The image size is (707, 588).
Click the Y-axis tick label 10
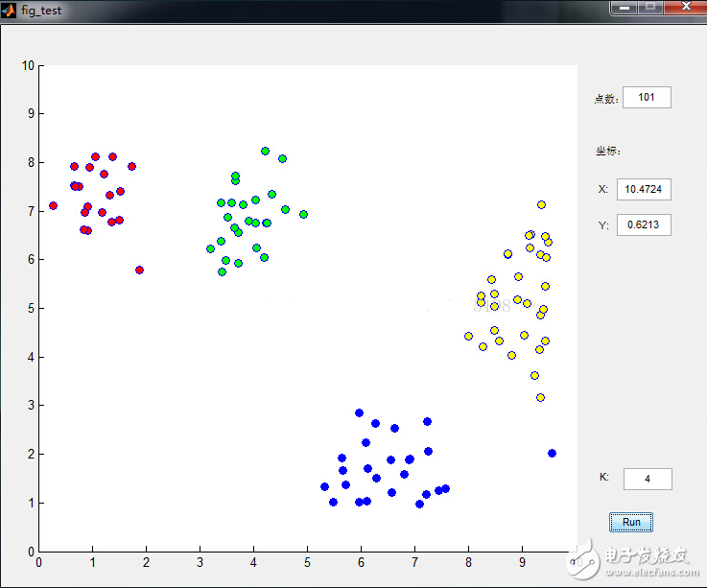28,65
